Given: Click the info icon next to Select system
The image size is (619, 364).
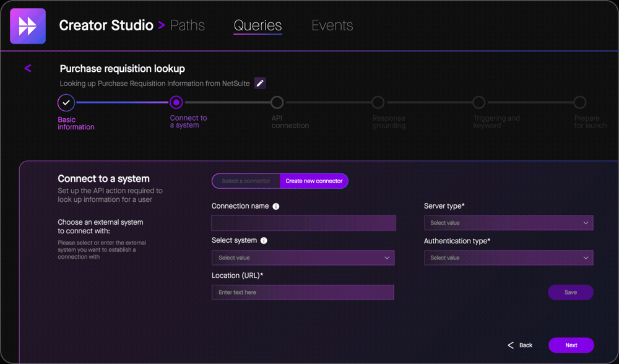Looking at the screenshot, I should coord(264,240).
